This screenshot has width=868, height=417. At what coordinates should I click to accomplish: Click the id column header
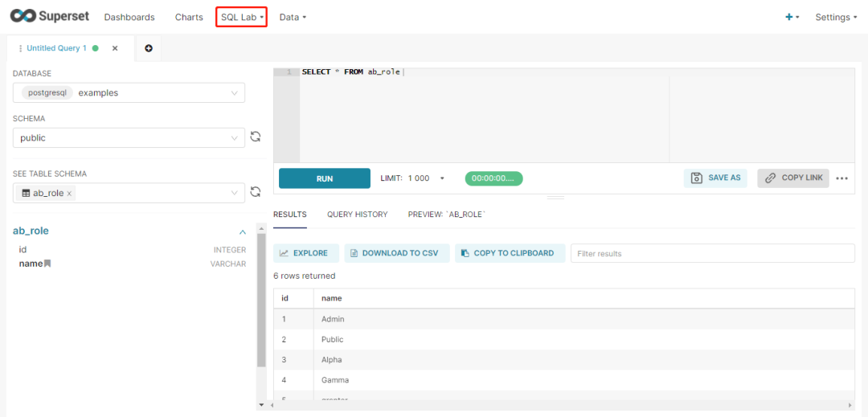coord(293,298)
